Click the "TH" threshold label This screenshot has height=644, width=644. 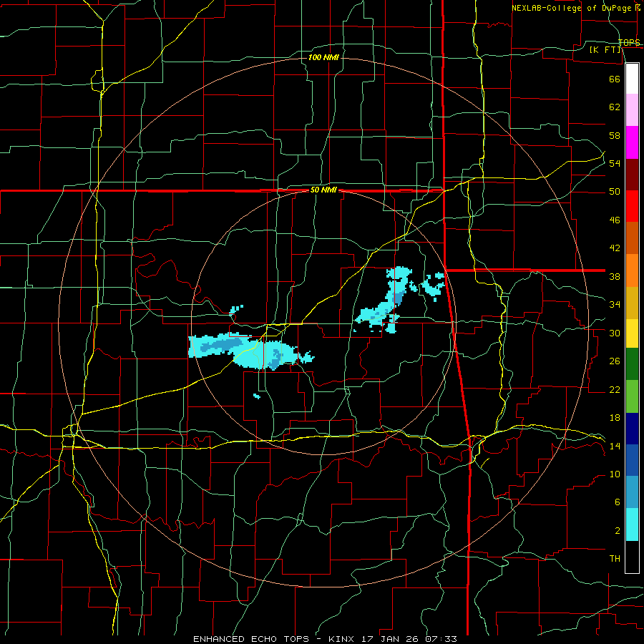615,559
